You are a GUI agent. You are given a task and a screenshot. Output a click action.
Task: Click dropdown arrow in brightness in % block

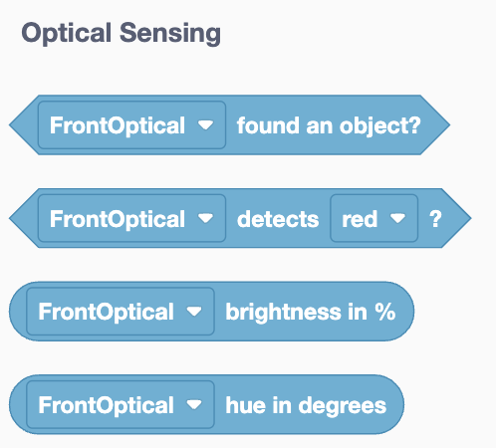tap(194, 312)
